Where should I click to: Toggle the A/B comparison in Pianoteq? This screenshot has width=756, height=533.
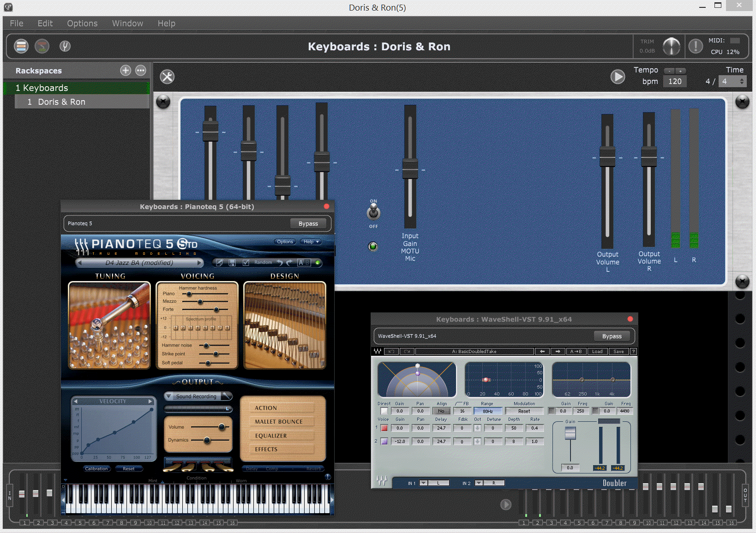303,262
